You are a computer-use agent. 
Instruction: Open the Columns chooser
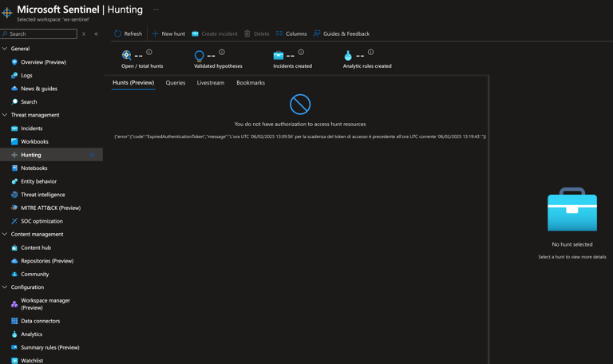(x=291, y=34)
